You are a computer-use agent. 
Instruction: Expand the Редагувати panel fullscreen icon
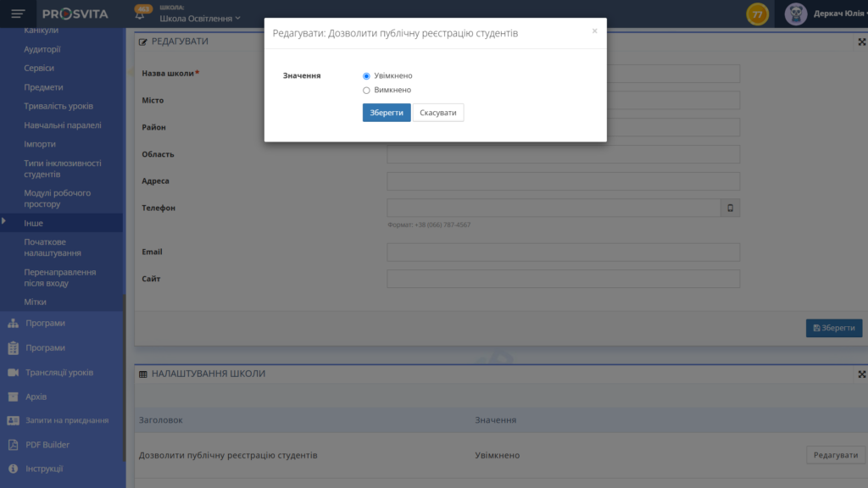pos(861,42)
